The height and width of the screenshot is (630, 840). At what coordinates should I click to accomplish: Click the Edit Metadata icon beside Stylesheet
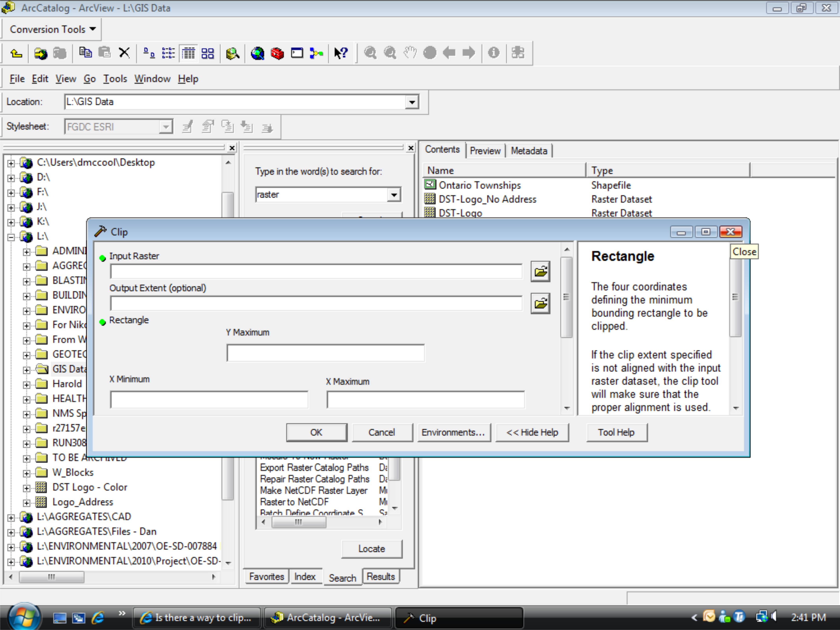[187, 126]
